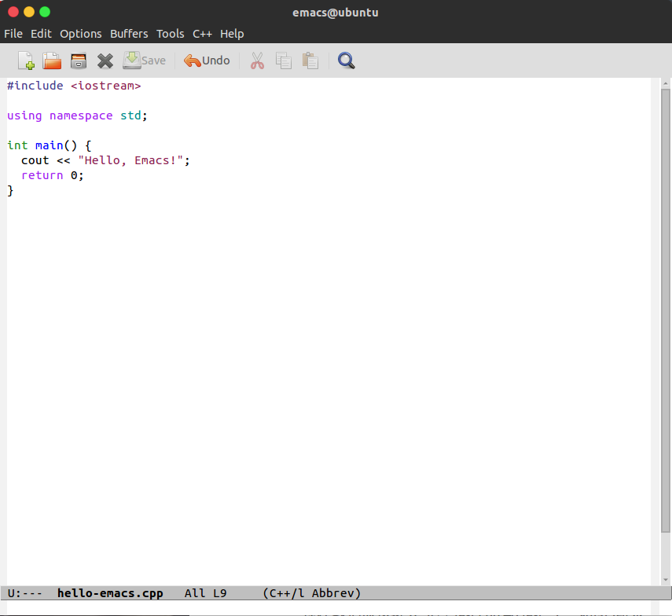Click on the main function name

click(49, 145)
